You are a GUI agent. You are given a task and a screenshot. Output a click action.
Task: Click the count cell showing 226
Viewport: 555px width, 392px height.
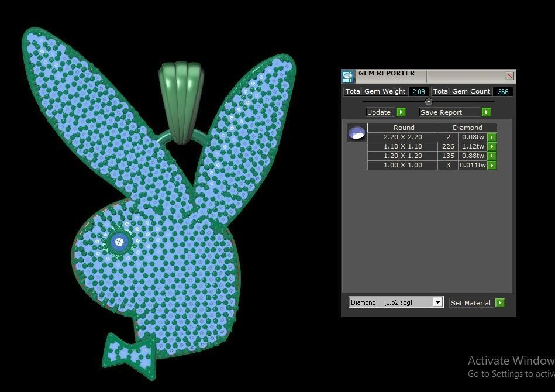coord(448,146)
